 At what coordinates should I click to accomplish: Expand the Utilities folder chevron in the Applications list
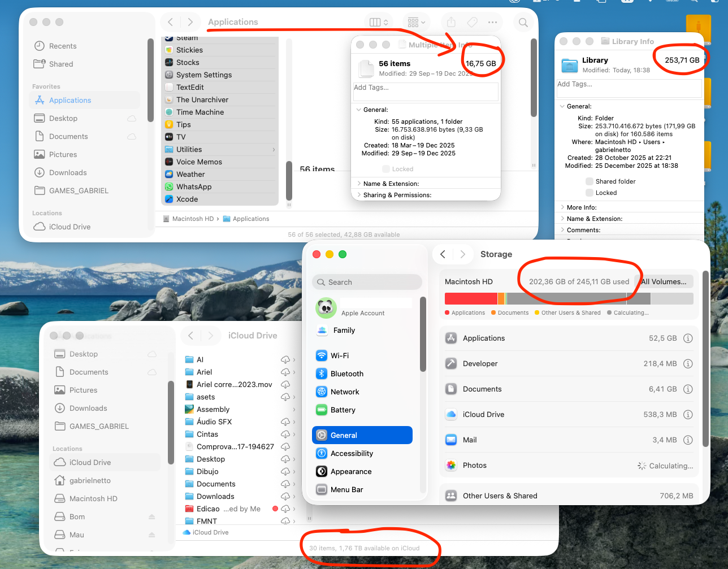[274, 150]
